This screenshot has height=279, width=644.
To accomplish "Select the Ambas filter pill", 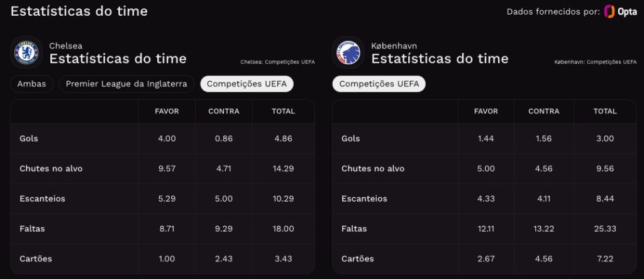I will (31, 84).
